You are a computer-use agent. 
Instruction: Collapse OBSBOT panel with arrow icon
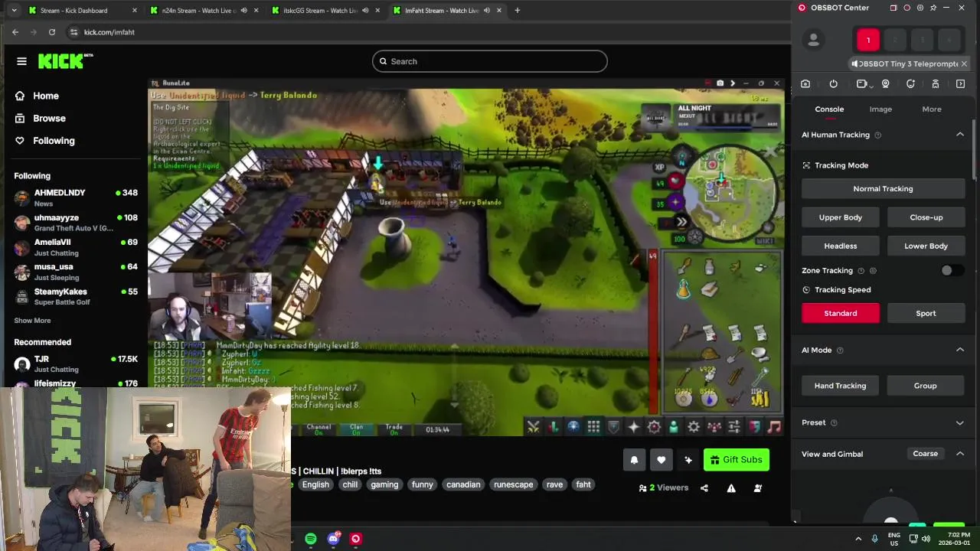pyautogui.click(x=961, y=84)
